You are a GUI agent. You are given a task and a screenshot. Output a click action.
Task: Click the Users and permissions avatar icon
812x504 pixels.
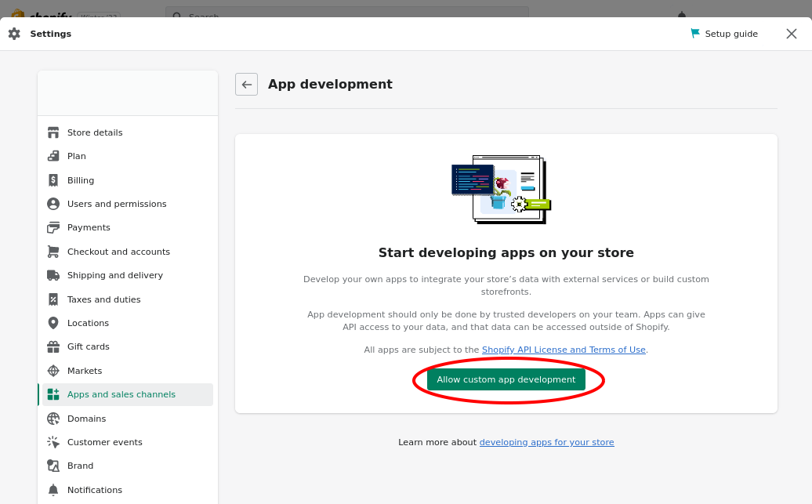[x=53, y=204]
